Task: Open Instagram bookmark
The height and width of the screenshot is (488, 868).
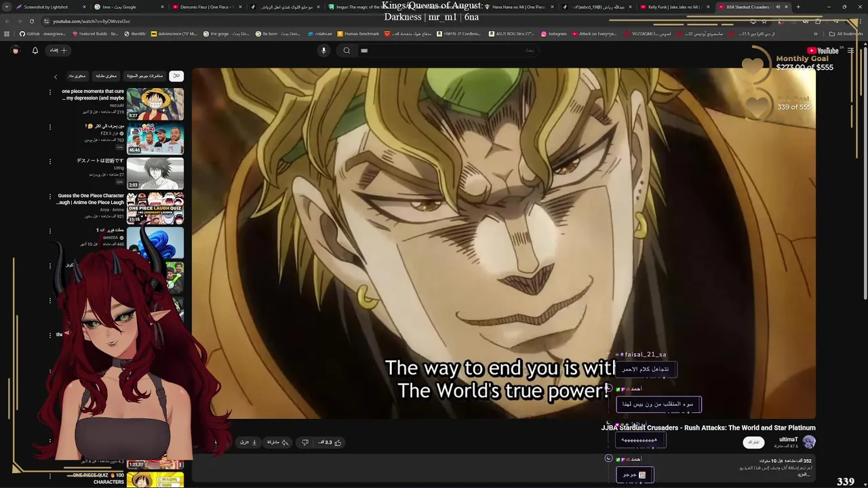Action: click(x=554, y=34)
